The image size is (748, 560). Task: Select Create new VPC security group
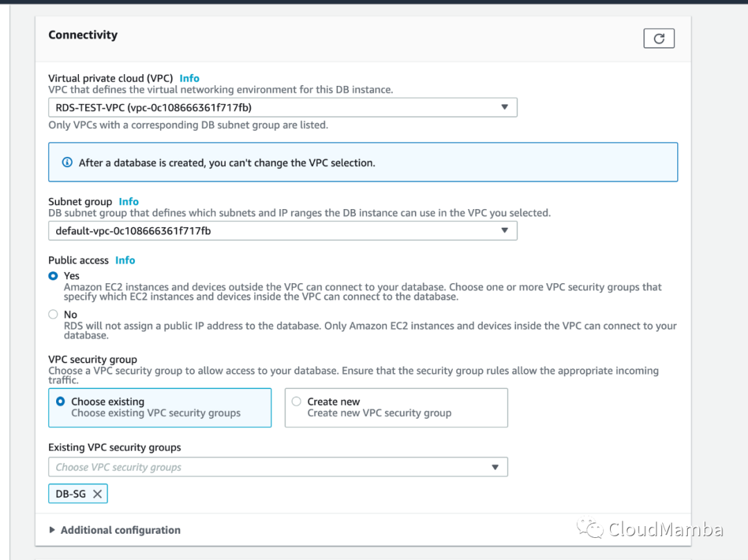click(x=296, y=401)
